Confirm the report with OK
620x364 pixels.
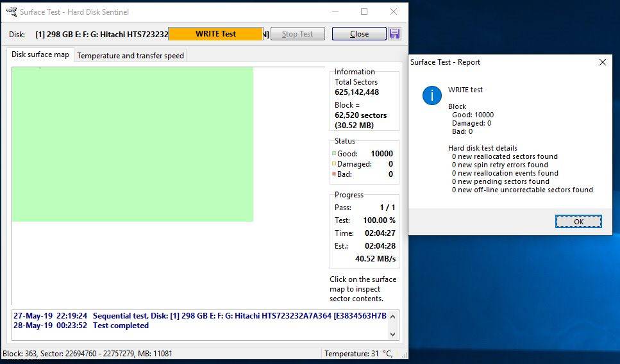(578, 222)
